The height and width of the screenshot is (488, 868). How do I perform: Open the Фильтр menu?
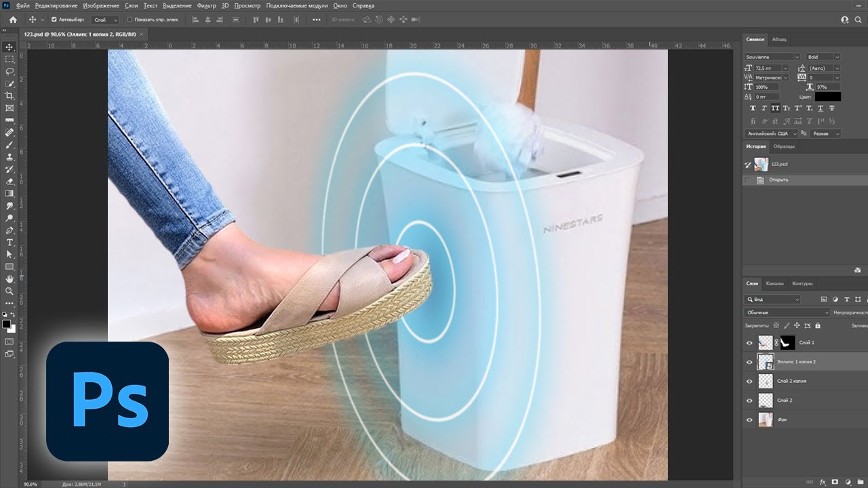(206, 5)
